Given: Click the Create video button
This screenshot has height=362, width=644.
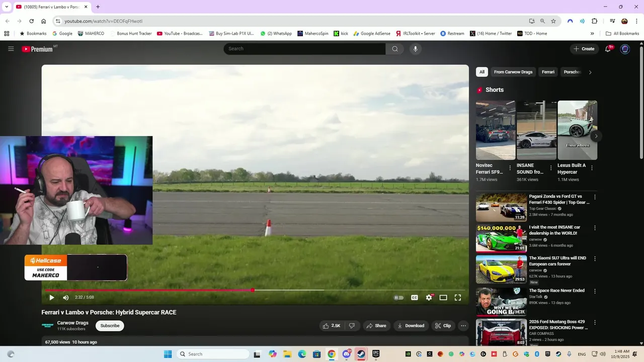Looking at the screenshot, I should point(584,49).
